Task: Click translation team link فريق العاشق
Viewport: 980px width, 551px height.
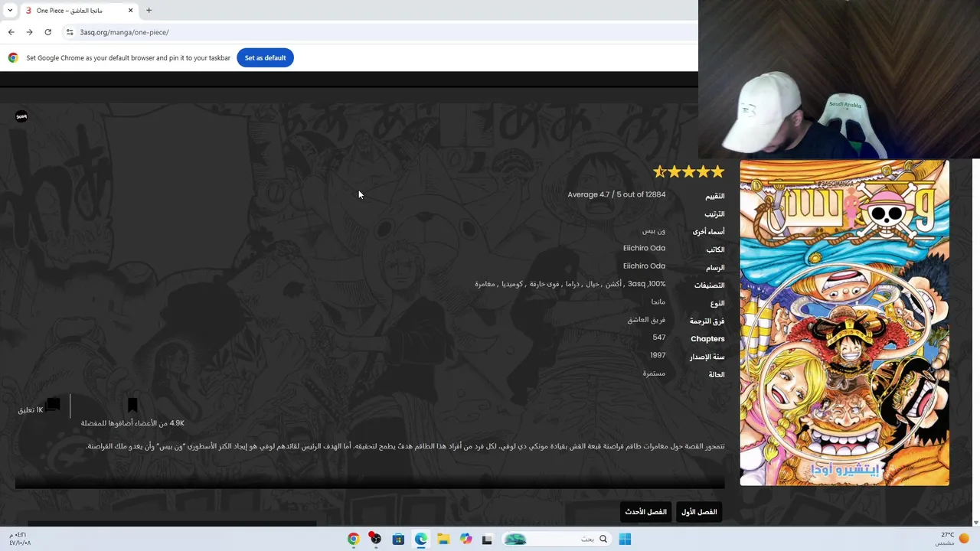Action: (647, 320)
